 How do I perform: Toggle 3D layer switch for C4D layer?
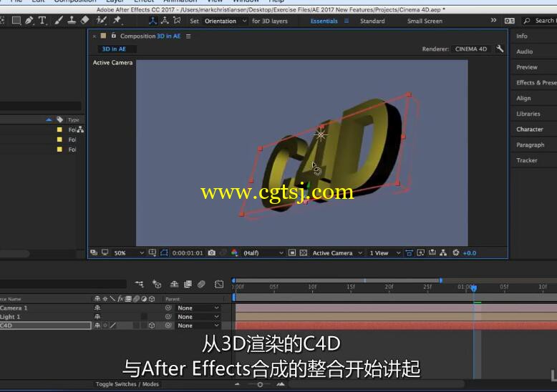(152, 325)
